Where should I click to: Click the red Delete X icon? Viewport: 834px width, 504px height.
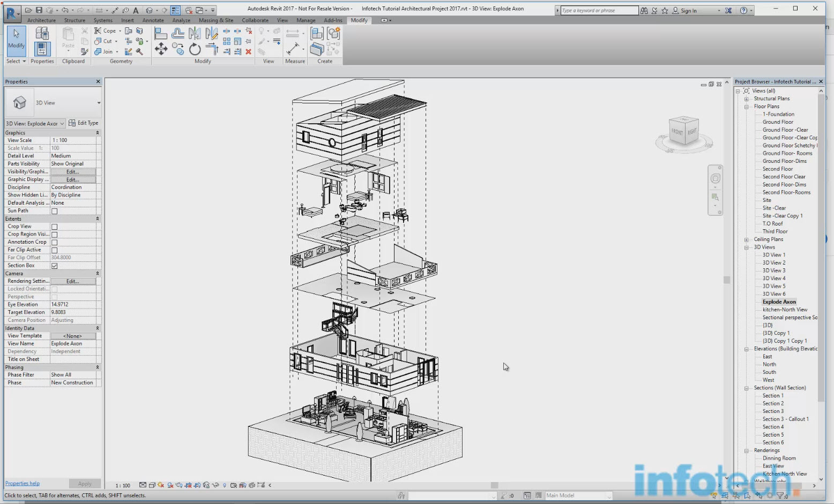[248, 51]
